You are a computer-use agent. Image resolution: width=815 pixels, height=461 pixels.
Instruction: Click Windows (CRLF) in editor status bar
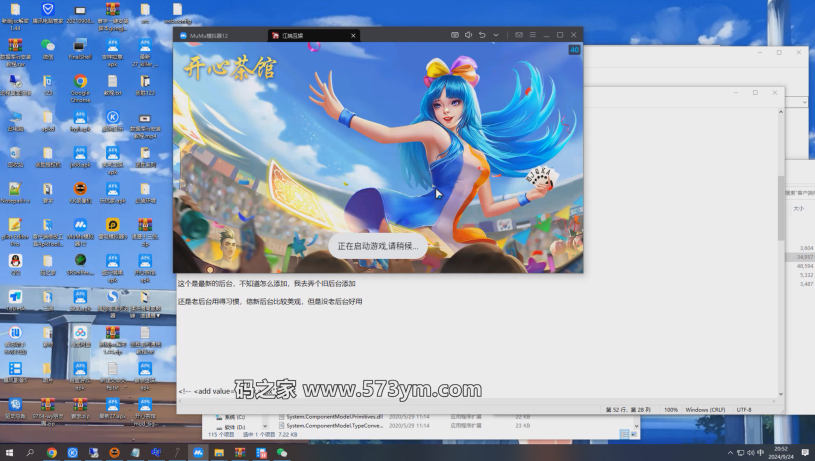point(705,410)
